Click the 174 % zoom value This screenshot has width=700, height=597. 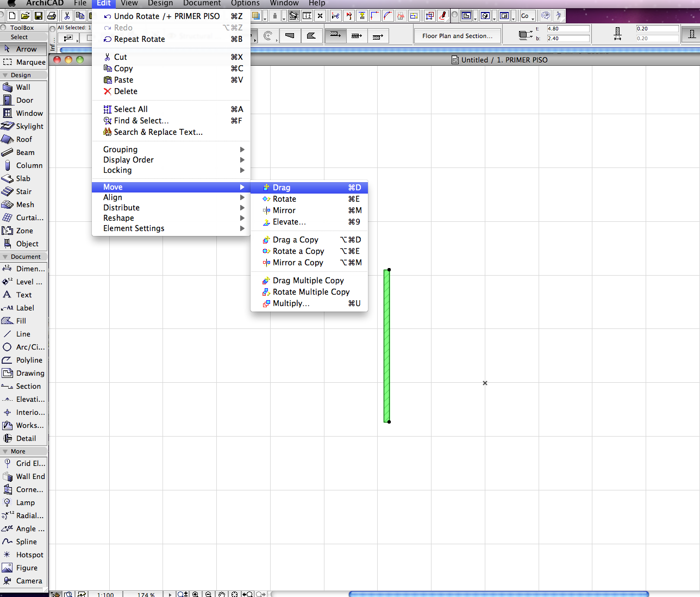tap(145, 594)
